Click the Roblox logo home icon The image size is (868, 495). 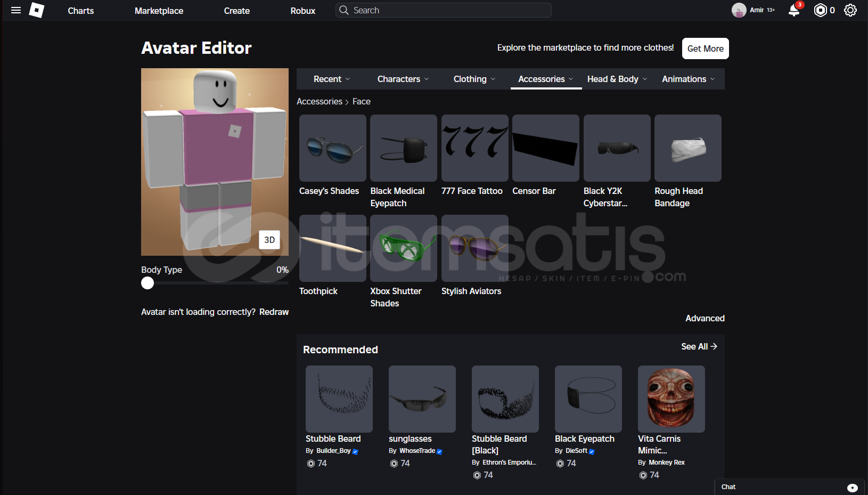click(x=36, y=10)
